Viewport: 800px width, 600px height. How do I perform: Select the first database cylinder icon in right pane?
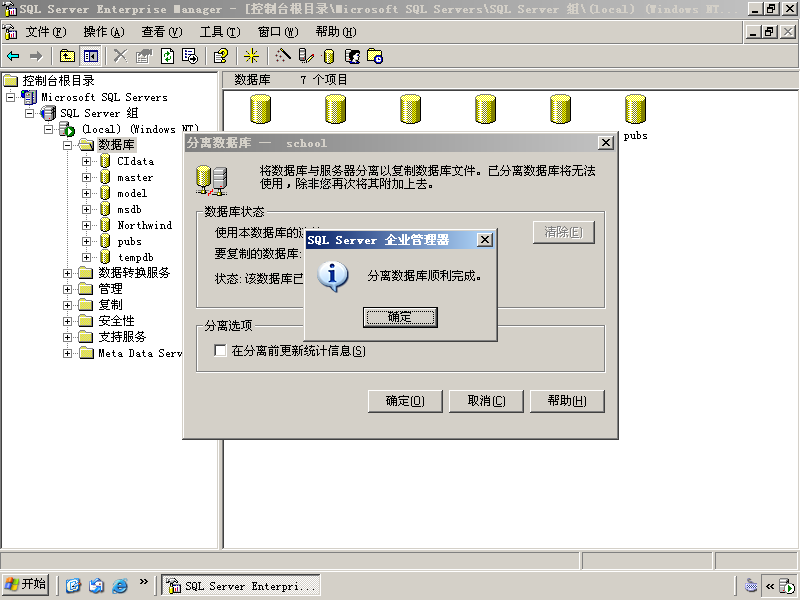[x=260, y=109]
